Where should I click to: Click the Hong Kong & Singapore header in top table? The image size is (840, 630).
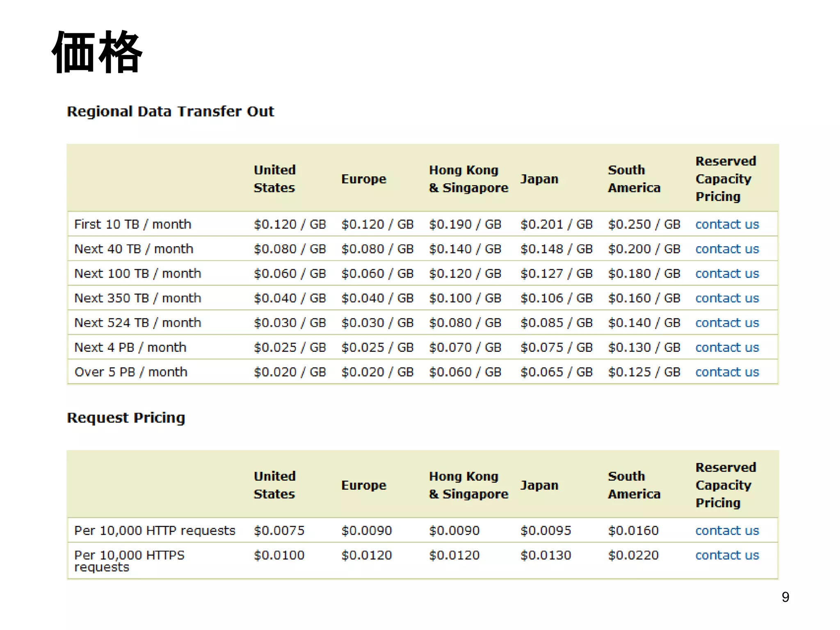(x=468, y=179)
